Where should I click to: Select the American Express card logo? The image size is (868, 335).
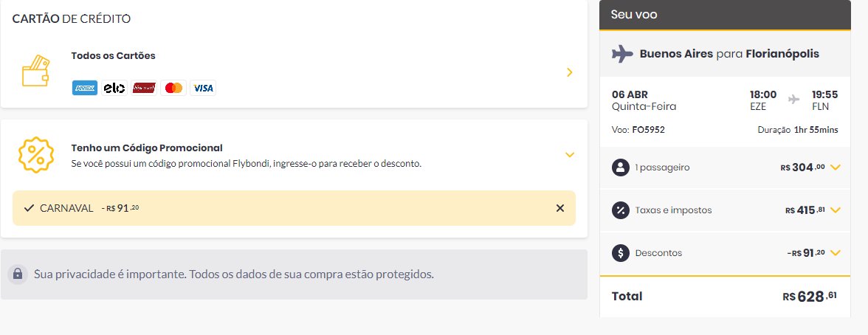click(85, 88)
